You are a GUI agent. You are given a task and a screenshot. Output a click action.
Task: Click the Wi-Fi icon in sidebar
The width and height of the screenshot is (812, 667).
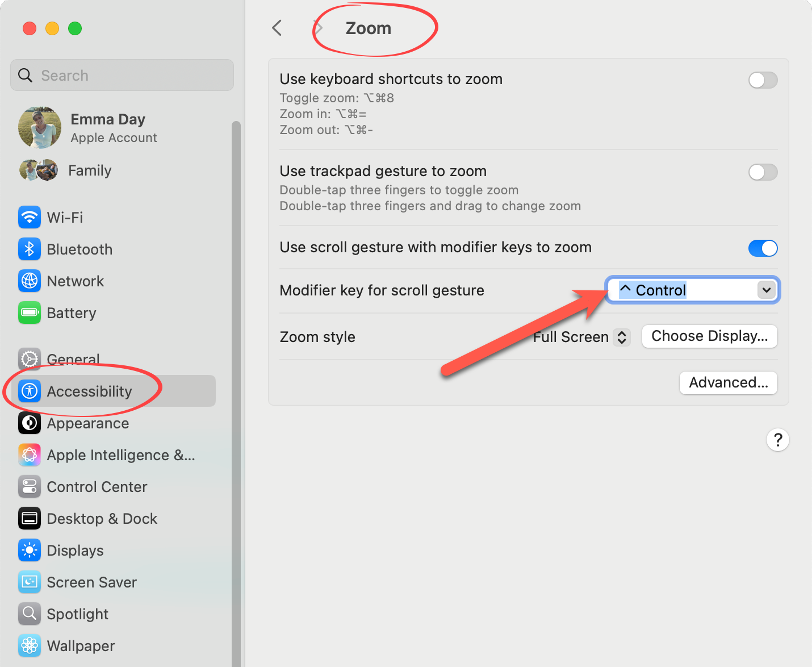tap(30, 218)
